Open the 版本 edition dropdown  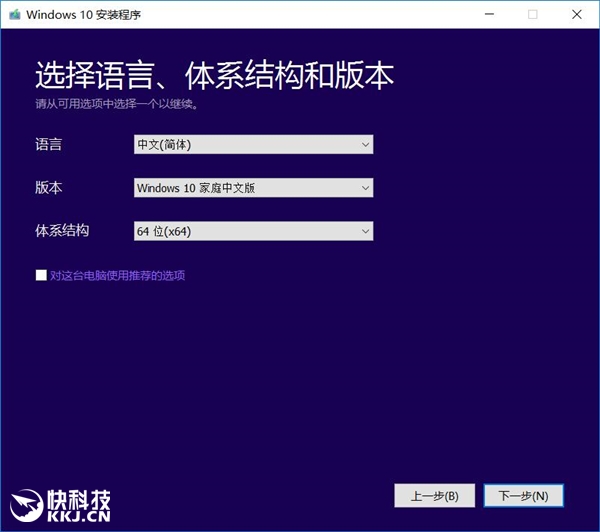pyautogui.click(x=253, y=188)
